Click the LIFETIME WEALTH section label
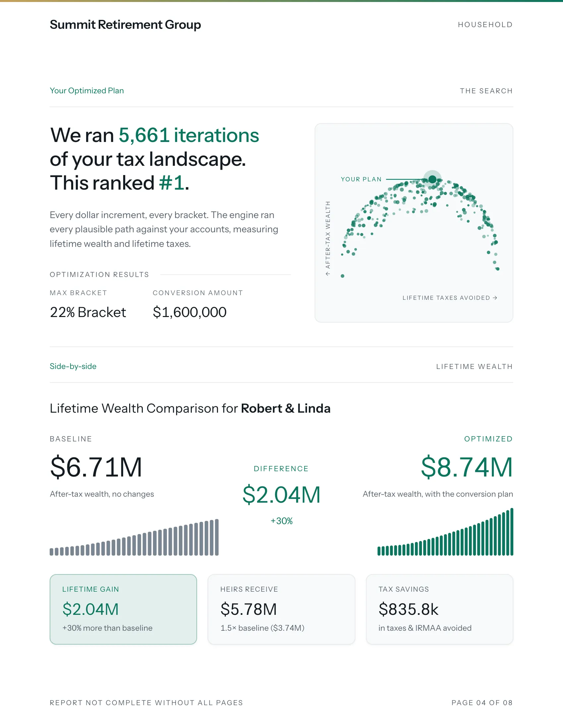The image size is (563, 728). point(474,367)
